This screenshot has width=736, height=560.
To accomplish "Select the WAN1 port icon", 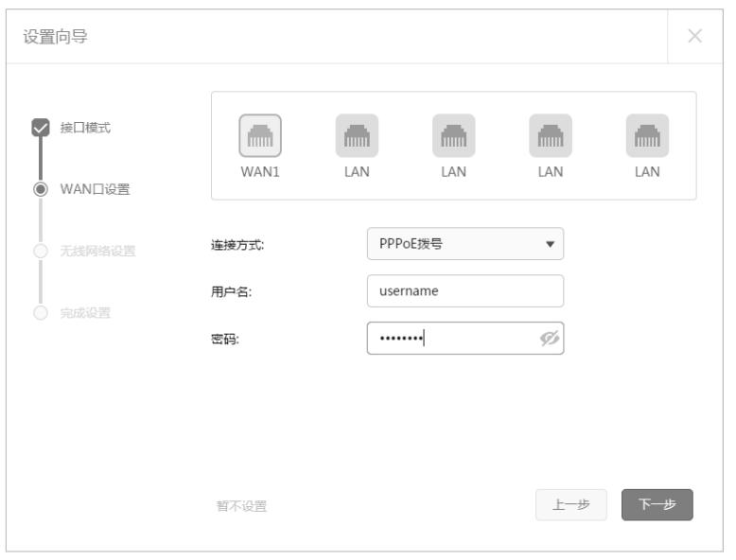I will [260, 136].
